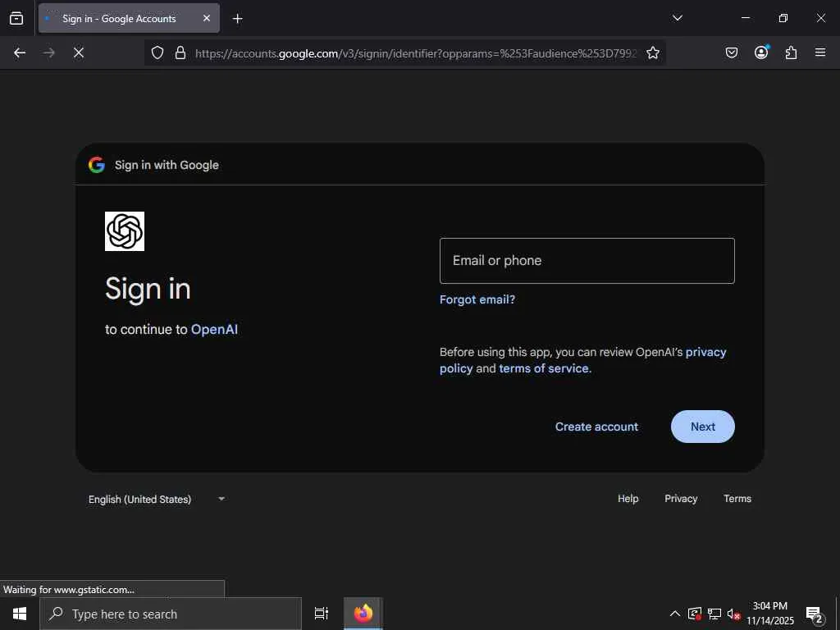Open a new tab with plus icon
The height and width of the screenshot is (630, 840).
point(237,19)
